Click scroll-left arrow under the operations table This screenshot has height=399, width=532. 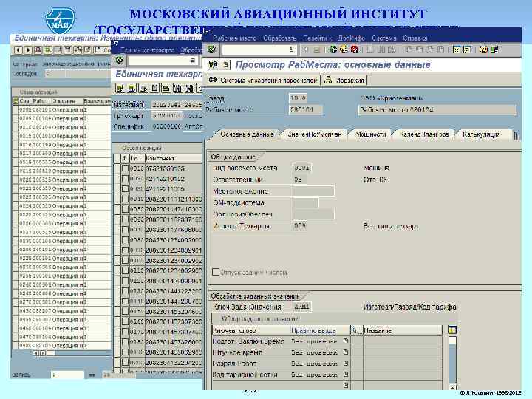pyautogui.click(x=35, y=353)
